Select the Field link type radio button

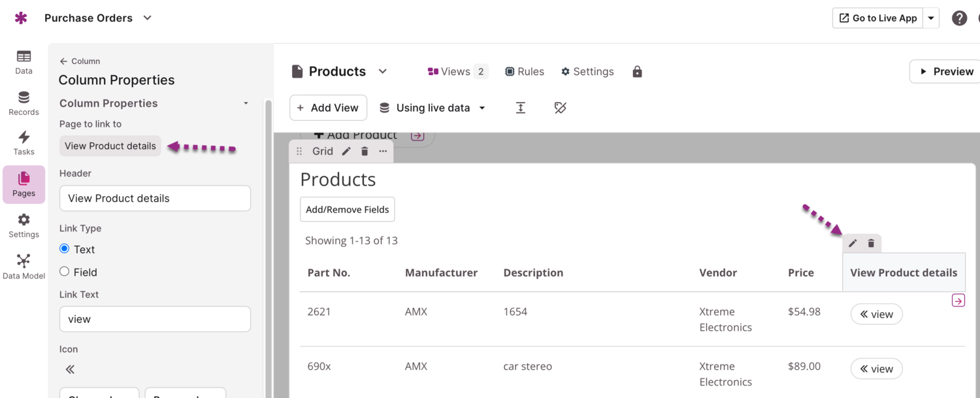[65, 271]
